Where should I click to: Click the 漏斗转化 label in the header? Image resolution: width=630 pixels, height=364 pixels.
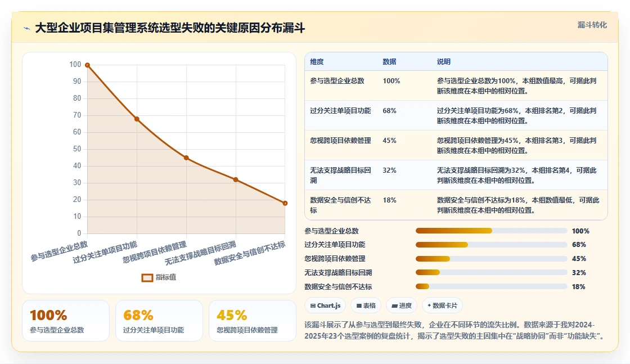click(x=592, y=25)
